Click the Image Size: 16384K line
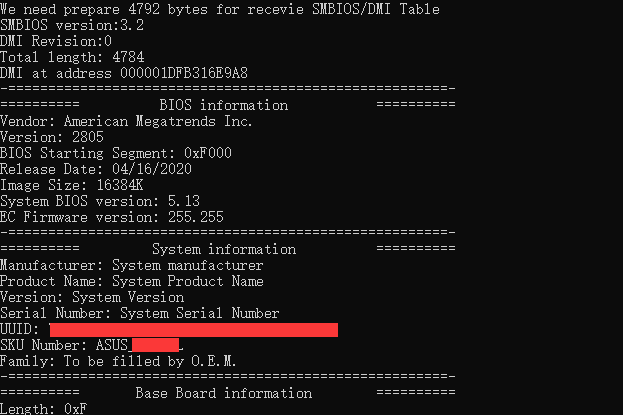 pos(84,185)
